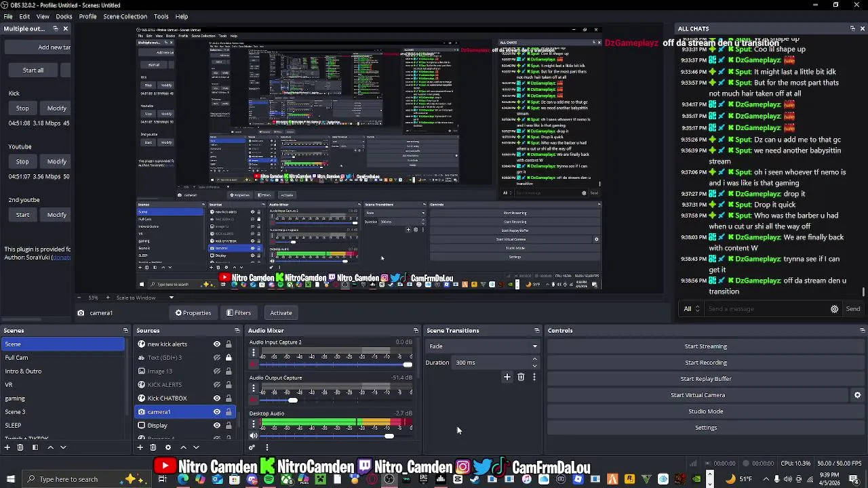
Task: Show the Text (GDI+) 3 source
Action: click(x=217, y=358)
